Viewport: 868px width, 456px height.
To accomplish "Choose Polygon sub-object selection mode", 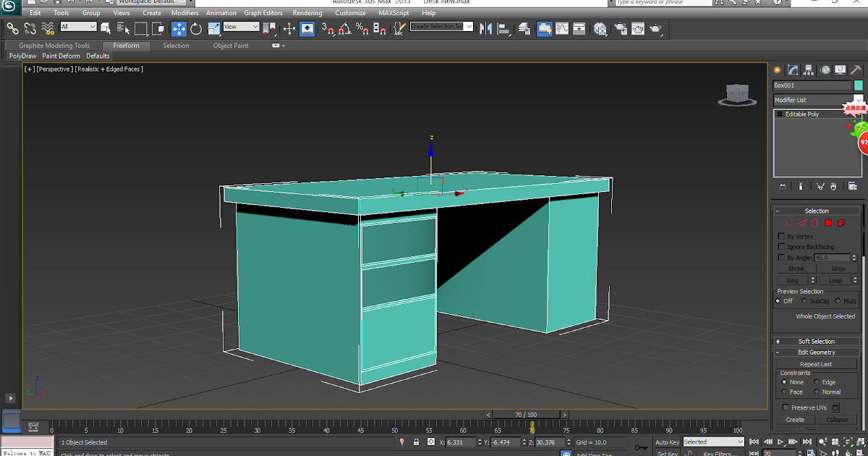I will click(x=828, y=223).
